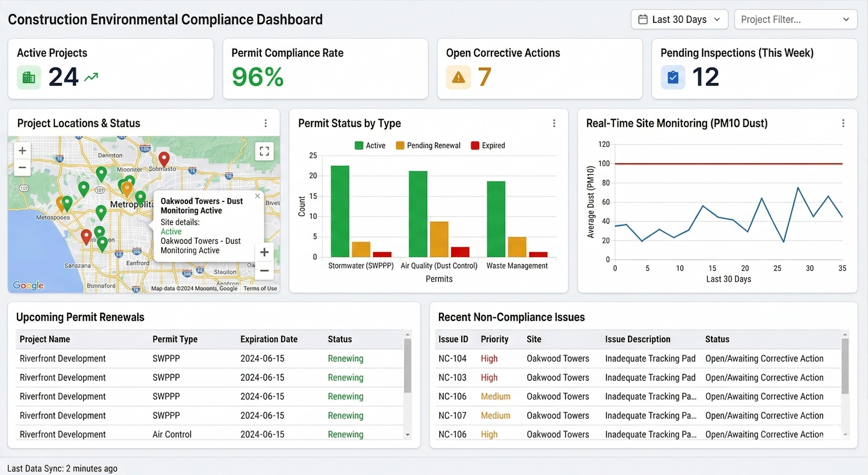868x475 pixels.
Task: Click the Pending Inspections clipboard icon
Action: point(673,76)
